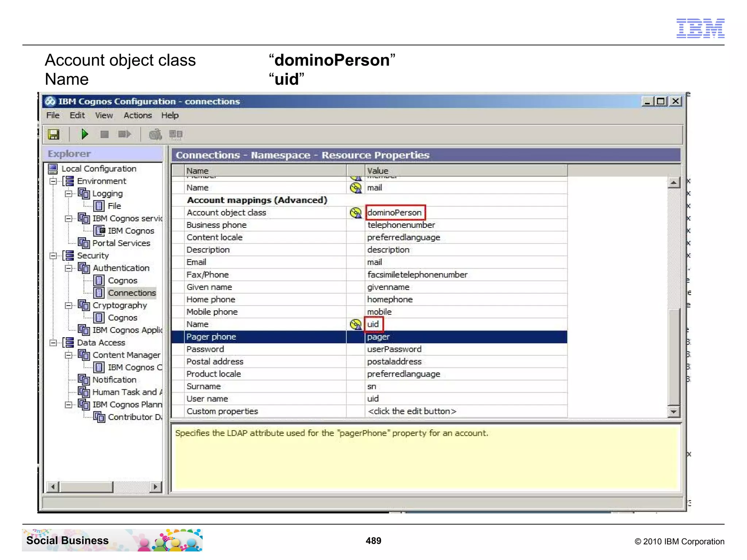
Task: Collapse the Authentication tree node
Action: pos(69,268)
